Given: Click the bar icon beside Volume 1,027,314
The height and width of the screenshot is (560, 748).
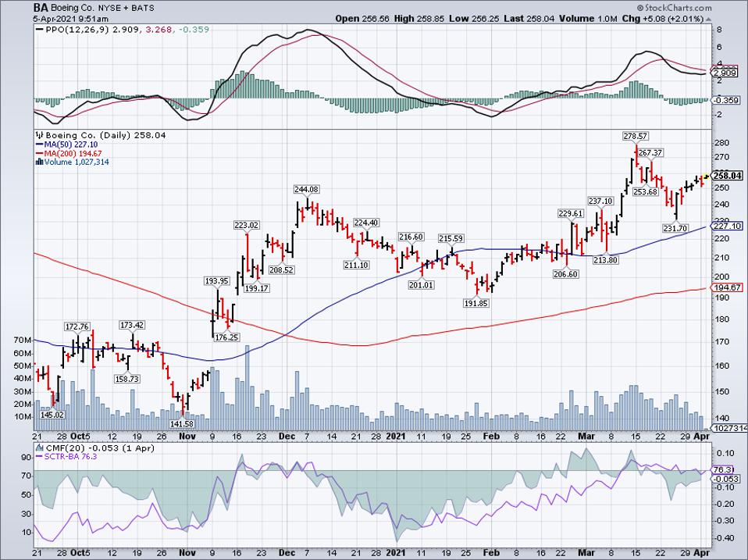Looking at the screenshot, I should [40, 162].
